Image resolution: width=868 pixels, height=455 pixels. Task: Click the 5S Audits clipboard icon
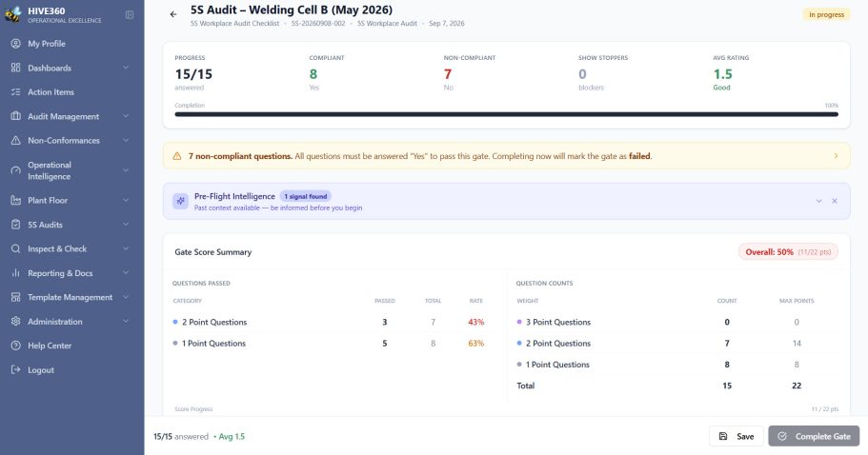coord(15,225)
